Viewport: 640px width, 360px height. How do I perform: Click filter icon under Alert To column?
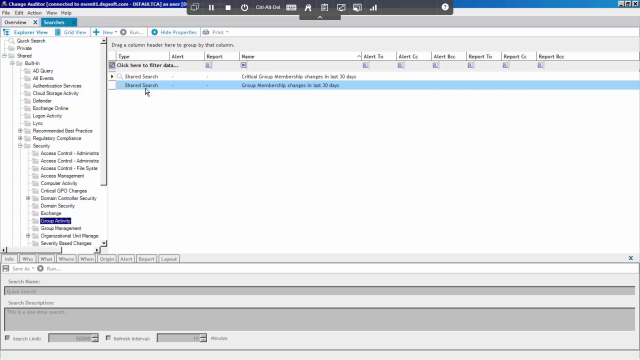click(365, 65)
